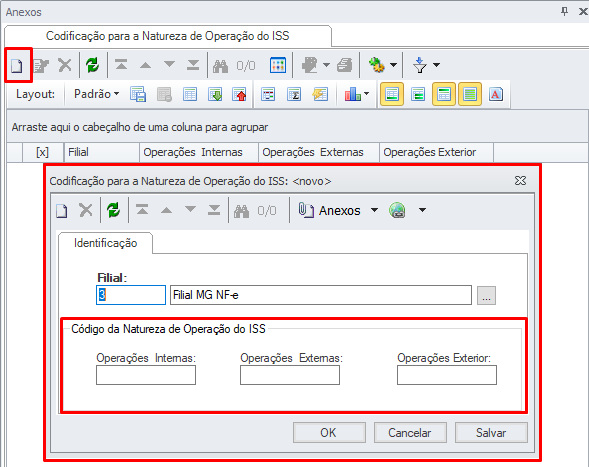Click the Anexos paperclip button

329,210
